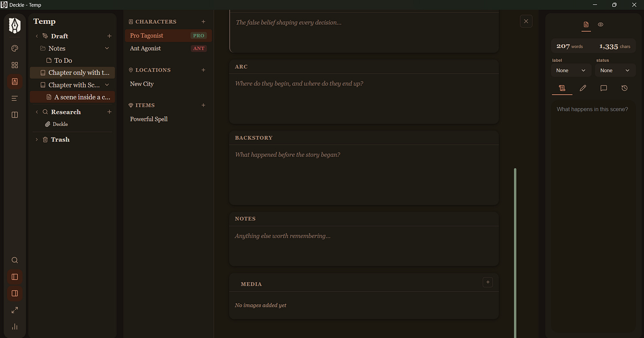644x338 pixels.
Task: Toggle the left sidebar panel button
Action: [x=15, y=277]
